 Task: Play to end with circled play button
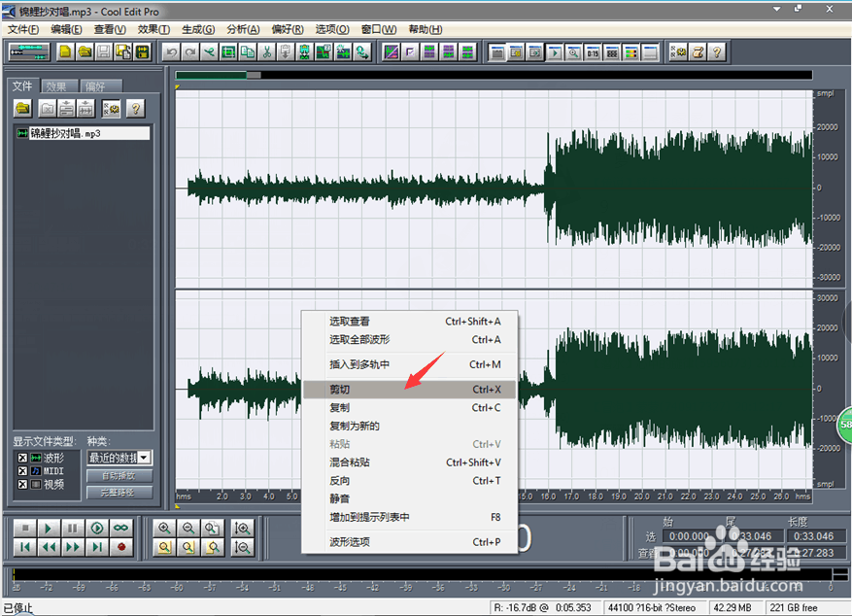(97, 528)
